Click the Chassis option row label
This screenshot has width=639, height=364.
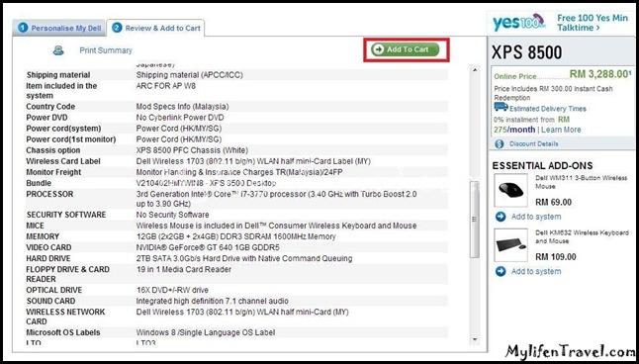click(53, 150)
